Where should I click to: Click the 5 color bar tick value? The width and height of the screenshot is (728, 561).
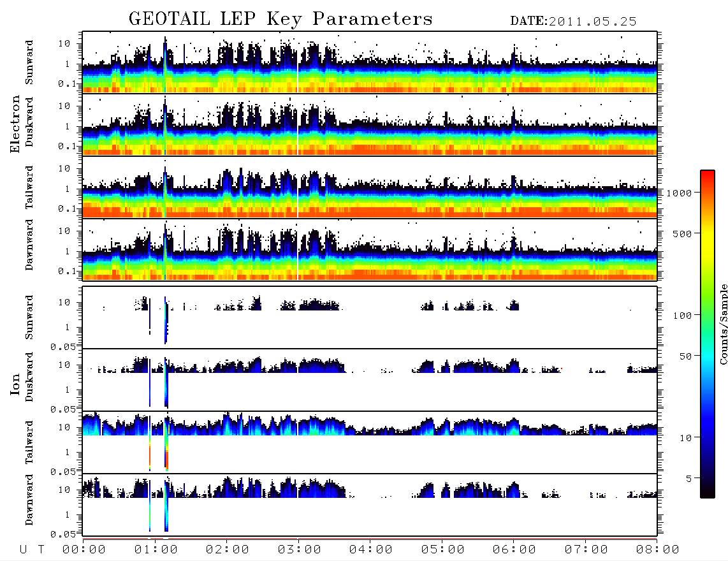click(688, 479)
